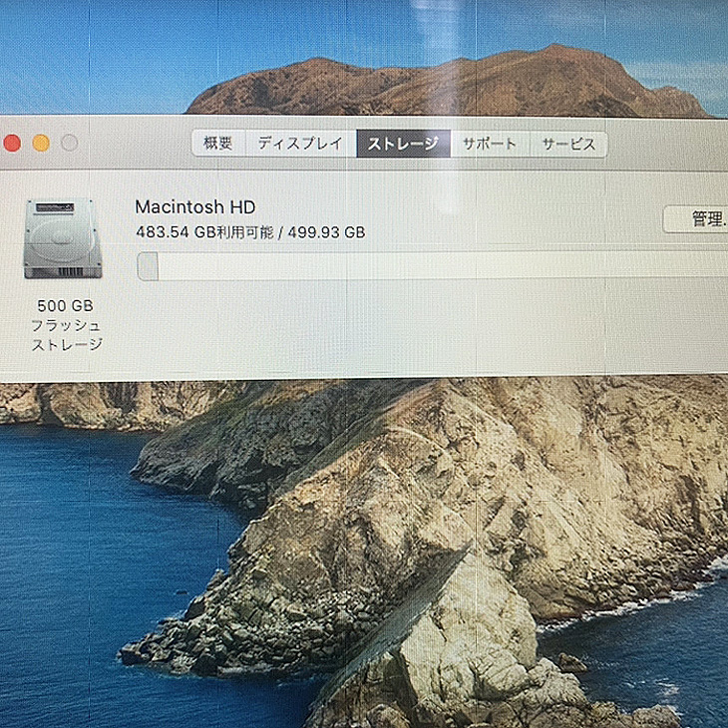The height and width of the screenshot is (728, 728).
Task: Click the Macintosh HD volume name
Action: (x=195, y=207)
